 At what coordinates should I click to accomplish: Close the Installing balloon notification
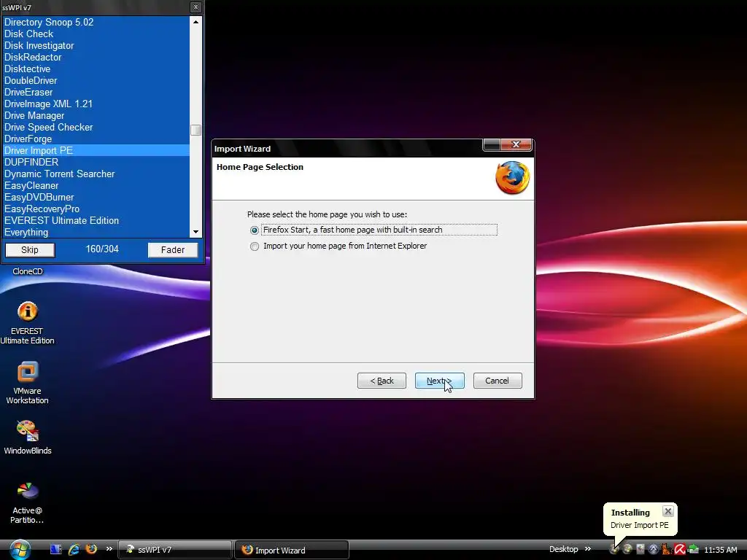coord(668,511)
